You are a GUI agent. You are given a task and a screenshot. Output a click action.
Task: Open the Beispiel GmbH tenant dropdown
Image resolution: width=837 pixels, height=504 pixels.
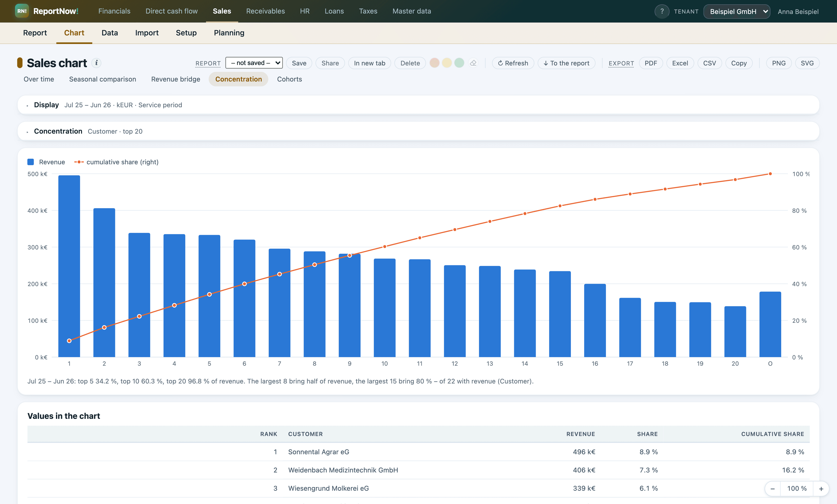pyautogui.click(x=737, y=12)
